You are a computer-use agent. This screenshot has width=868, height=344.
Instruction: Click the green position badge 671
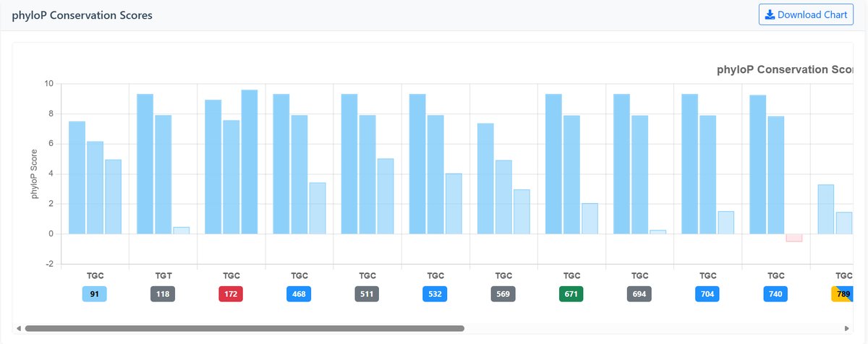[571, 294]
